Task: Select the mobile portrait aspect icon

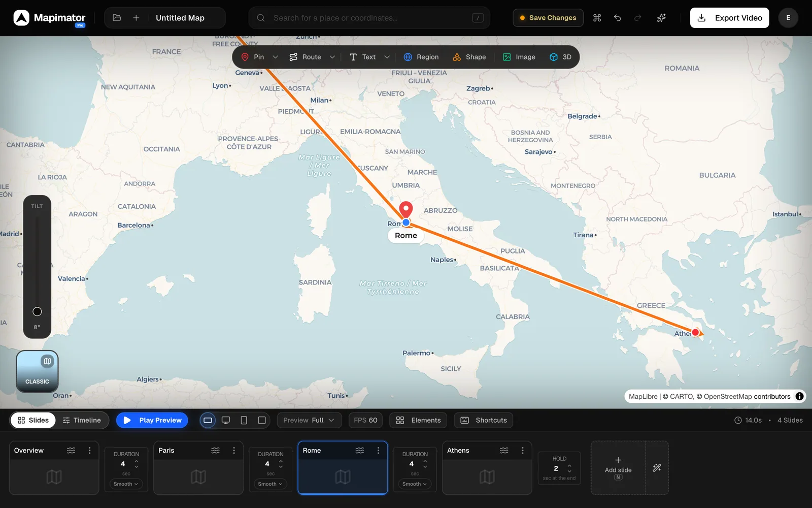Action: 244,420
